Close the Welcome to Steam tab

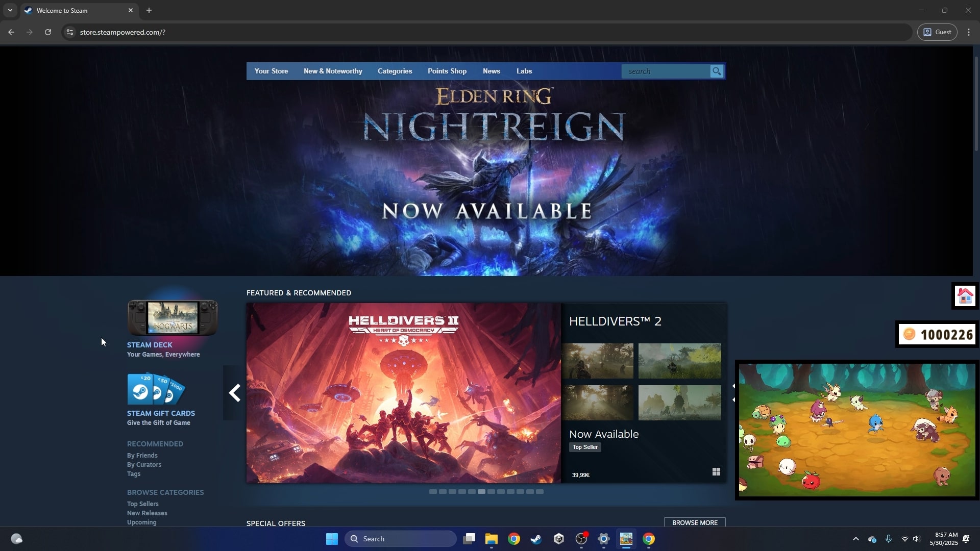[130, 10]
